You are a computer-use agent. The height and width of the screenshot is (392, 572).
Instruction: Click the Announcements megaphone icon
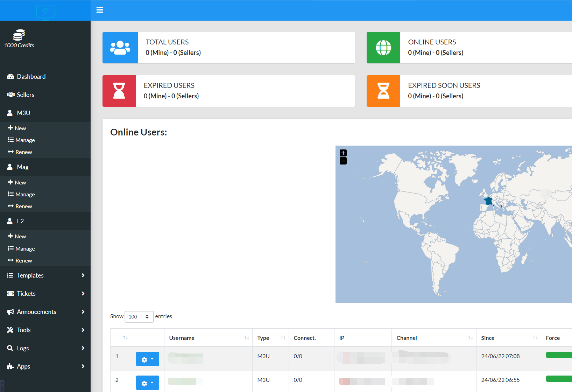(x=10, y=312)
